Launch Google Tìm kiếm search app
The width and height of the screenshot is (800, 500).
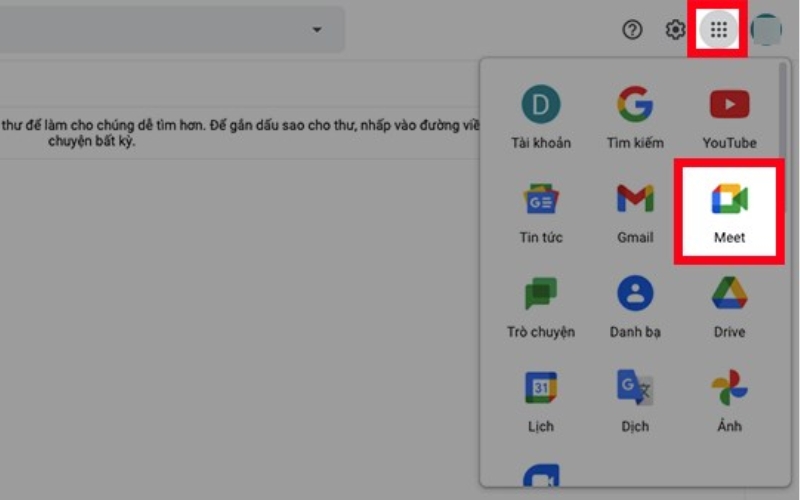[635, 118]
